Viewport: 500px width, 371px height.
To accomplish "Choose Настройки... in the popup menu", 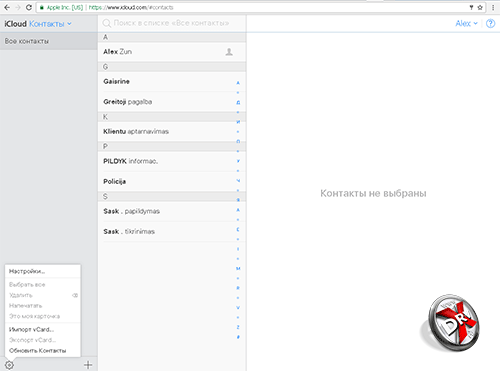I will pyautogui.click(x=43, y=271).
